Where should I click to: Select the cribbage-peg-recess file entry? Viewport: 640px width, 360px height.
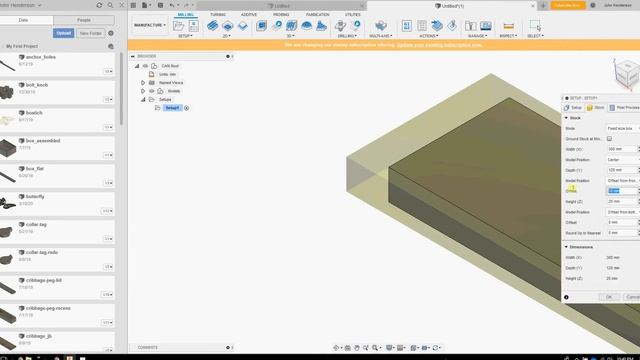pyautogui.click(x=57, y=316)
